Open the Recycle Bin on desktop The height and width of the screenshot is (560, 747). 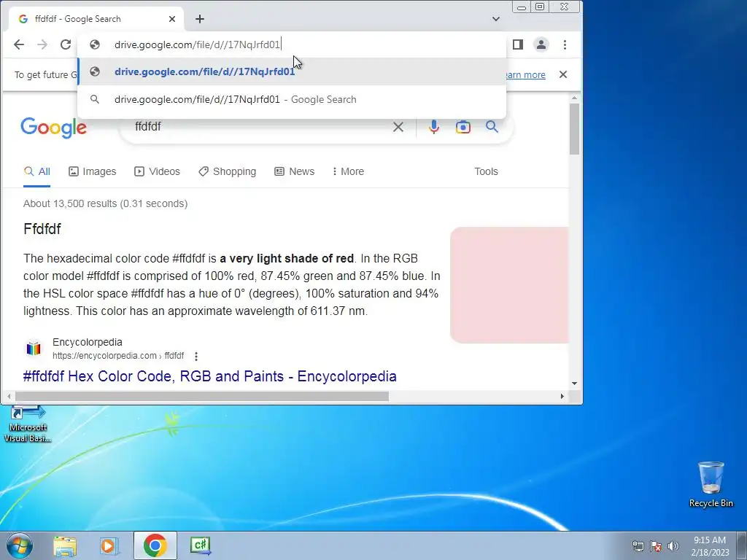pyautogui.click(x=711, y=484)
